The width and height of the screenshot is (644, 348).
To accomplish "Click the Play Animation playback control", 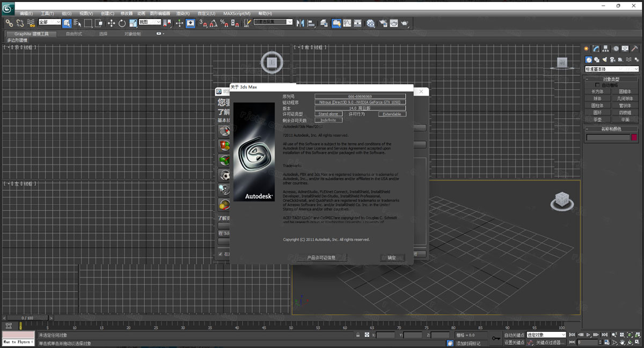I will click(x=588, y=334).
